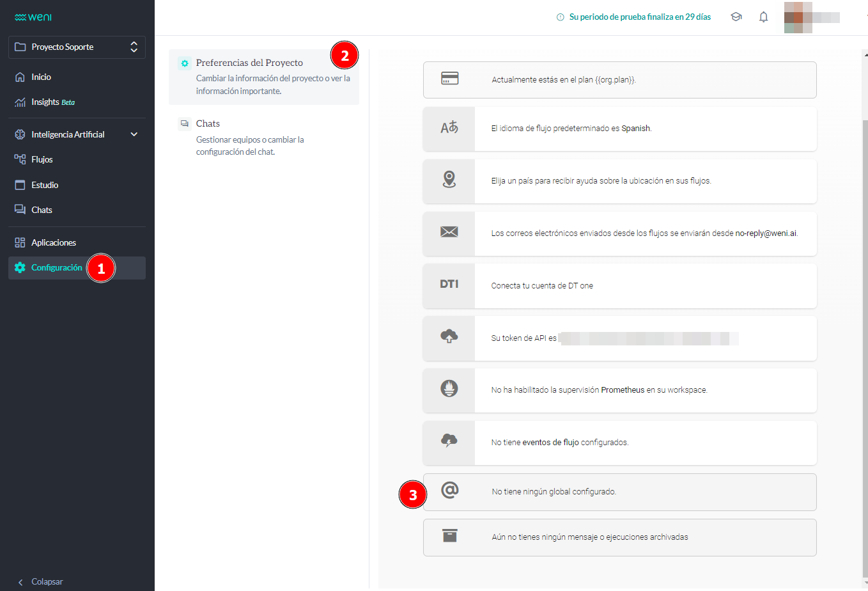
Task: Open the graduation cap learning icon
Action: tap(736, 17)
